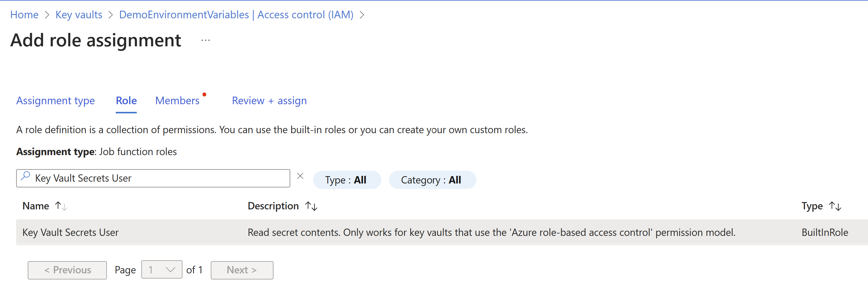Click the Next page button

[x=242, y=270]
